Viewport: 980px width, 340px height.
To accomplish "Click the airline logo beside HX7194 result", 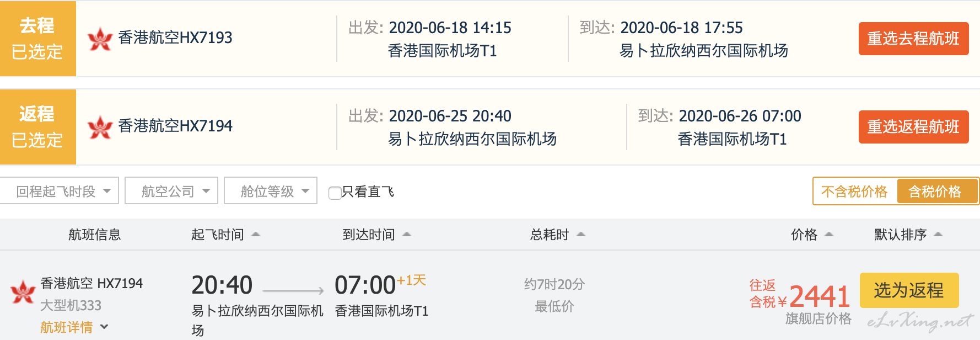I will (23, 292).
